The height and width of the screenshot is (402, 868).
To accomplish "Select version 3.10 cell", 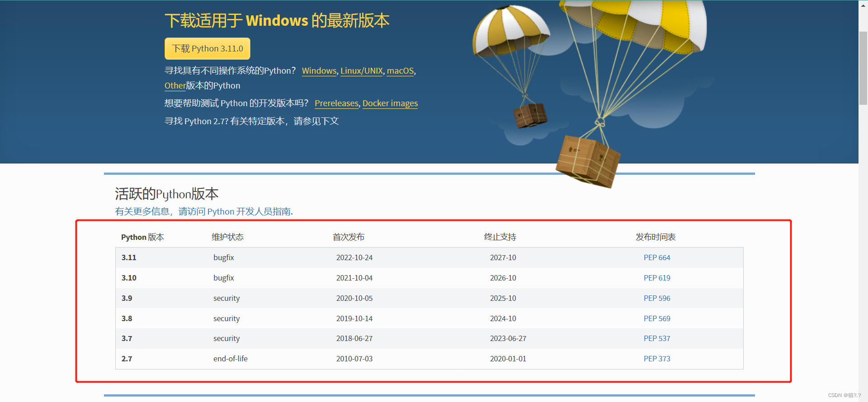I will [129, 278].
